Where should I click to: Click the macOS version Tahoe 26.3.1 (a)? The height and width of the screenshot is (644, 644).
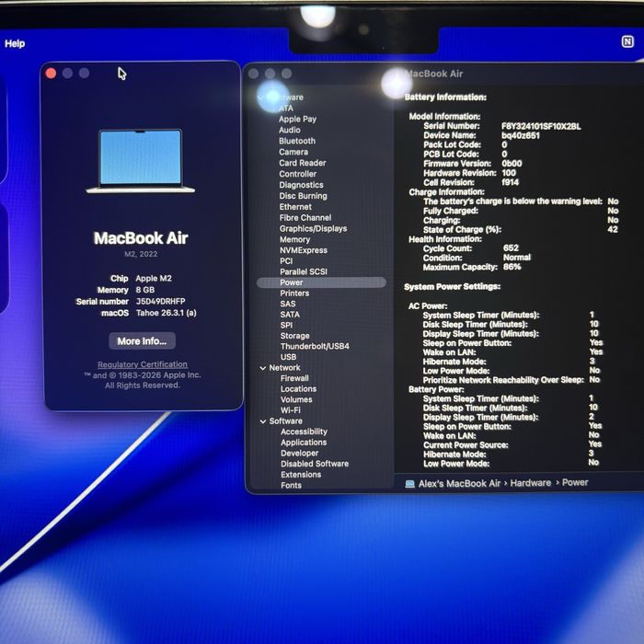167,313
